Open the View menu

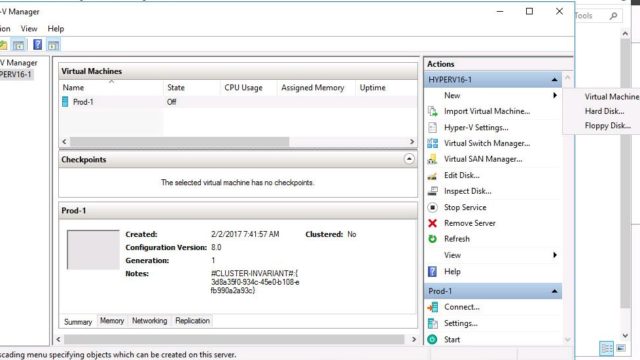(29, 29)
